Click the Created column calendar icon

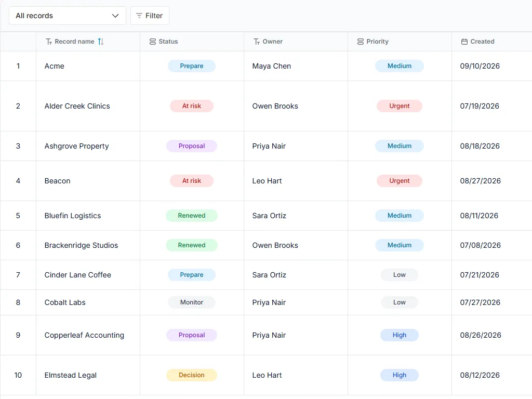click(x=464, y=42)
